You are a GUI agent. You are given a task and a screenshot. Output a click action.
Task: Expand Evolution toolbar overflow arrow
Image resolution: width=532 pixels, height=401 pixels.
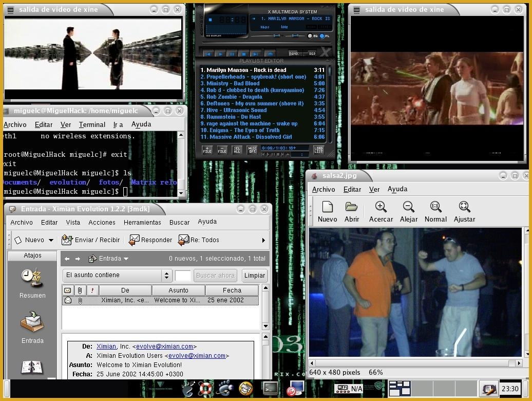pos(263,240)
